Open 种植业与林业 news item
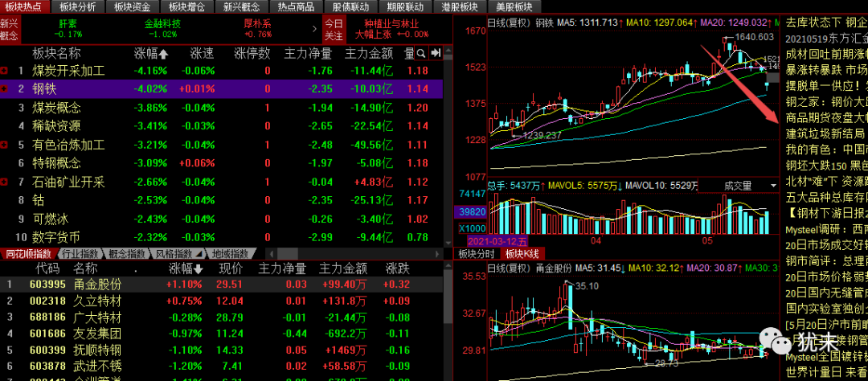 (x=392, y=29)
